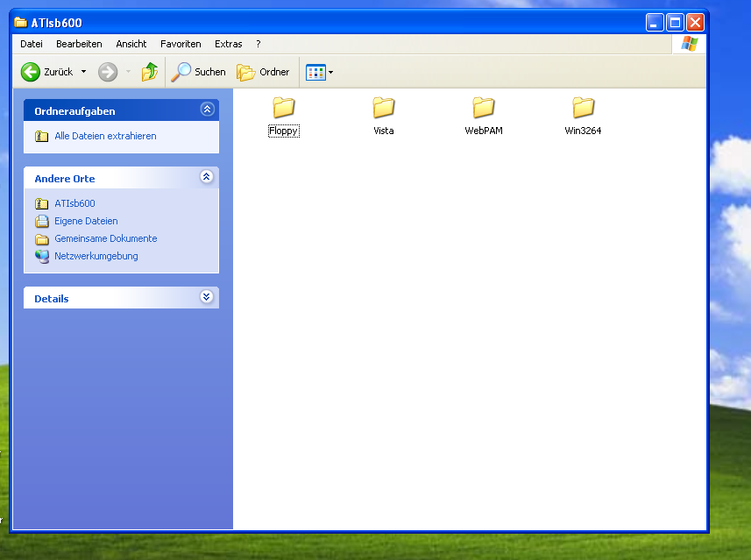
Task: Open the Extras menu
Action: click(x=229, y=44)
